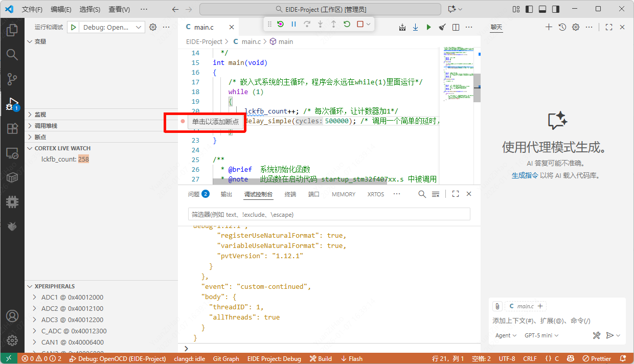
Task: Open the 文件(F) menu
Action: click(32, 9)
